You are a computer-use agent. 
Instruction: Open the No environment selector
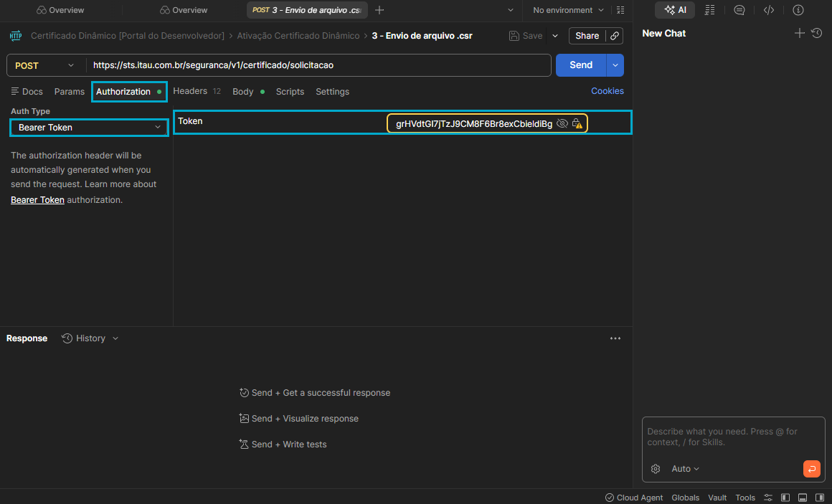pyautogui.click(x=569, y=10)
